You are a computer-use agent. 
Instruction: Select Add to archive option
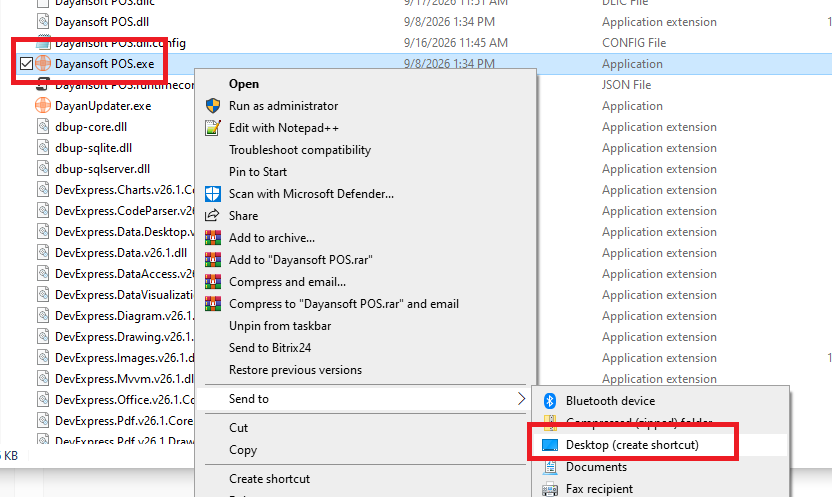coord(272,238)
